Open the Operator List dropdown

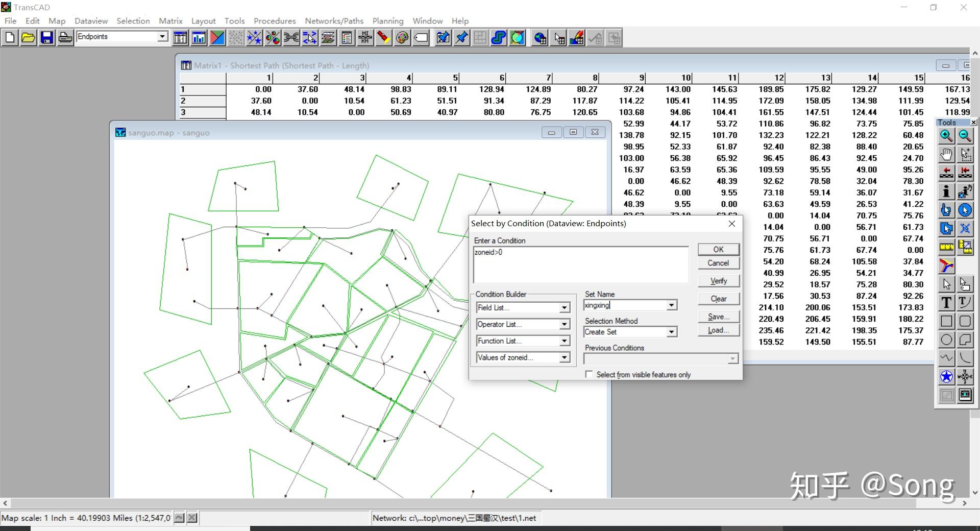(x=564, y=324)
